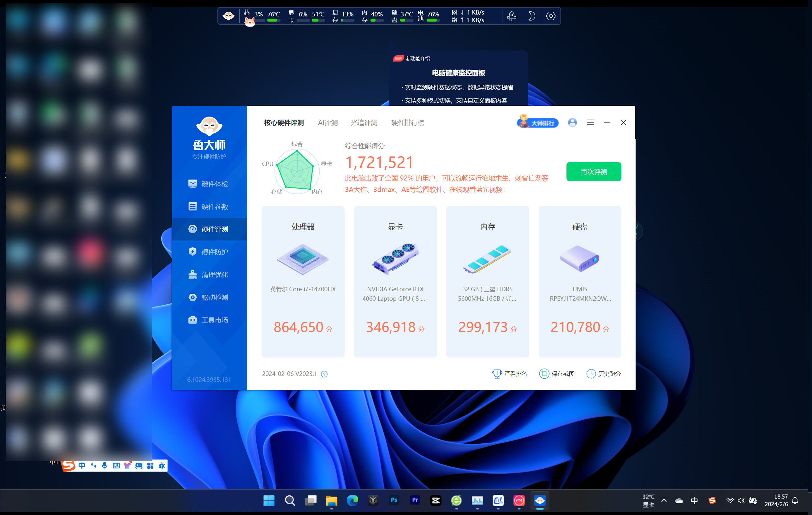Click the Ludashi avatar in monitor bar
Image resolution: width=812 pixels, height=515 pixels.
coord(228,16)
